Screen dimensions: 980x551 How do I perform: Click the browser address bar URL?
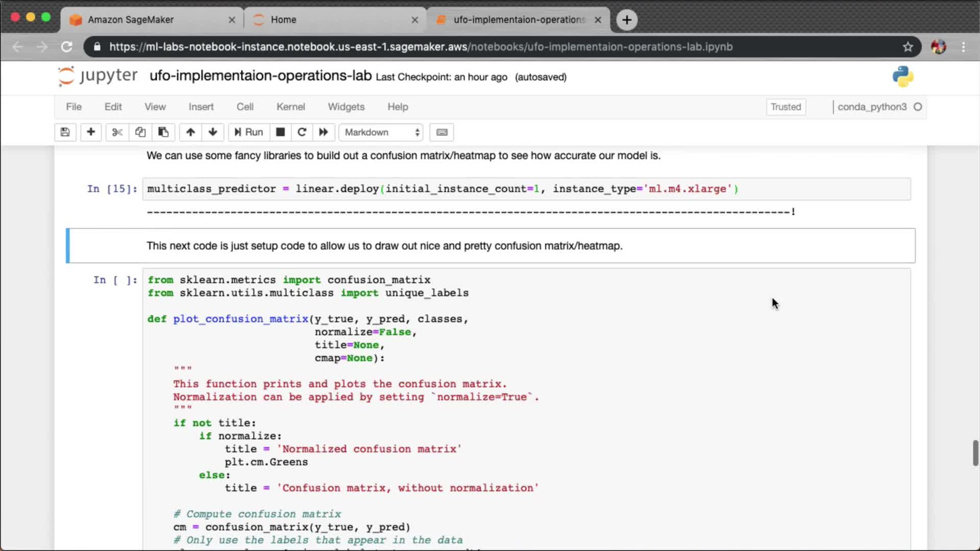421,47
